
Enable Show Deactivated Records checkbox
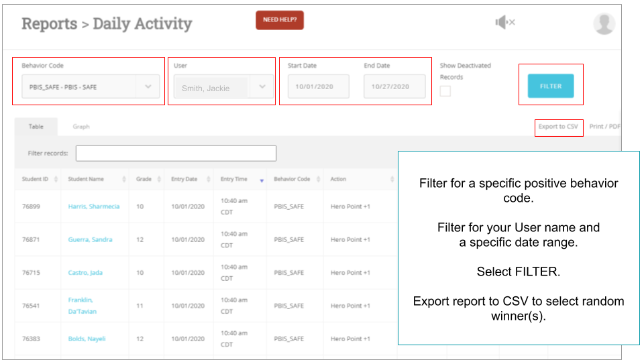pos(445,91)
